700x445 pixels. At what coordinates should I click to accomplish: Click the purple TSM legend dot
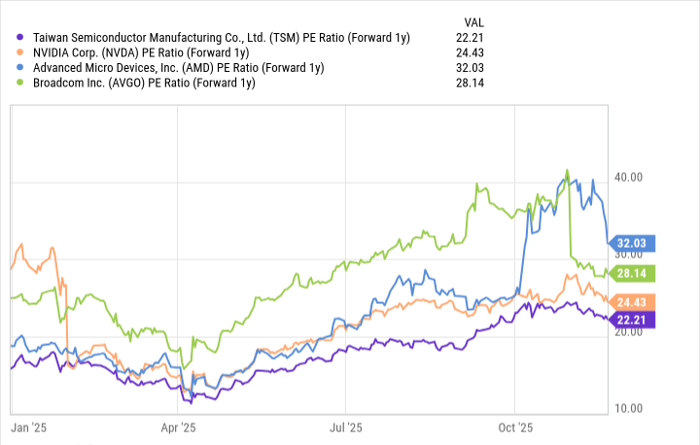coord(10,37)
